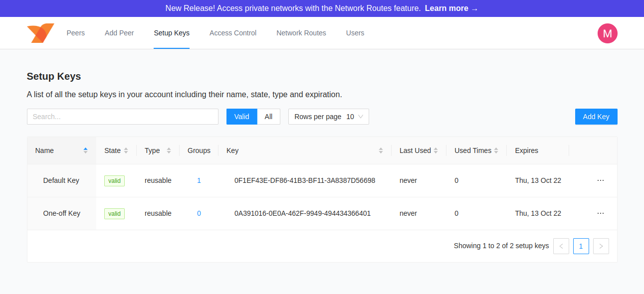
Task: Sort keys by Key column
Action: 381,150
